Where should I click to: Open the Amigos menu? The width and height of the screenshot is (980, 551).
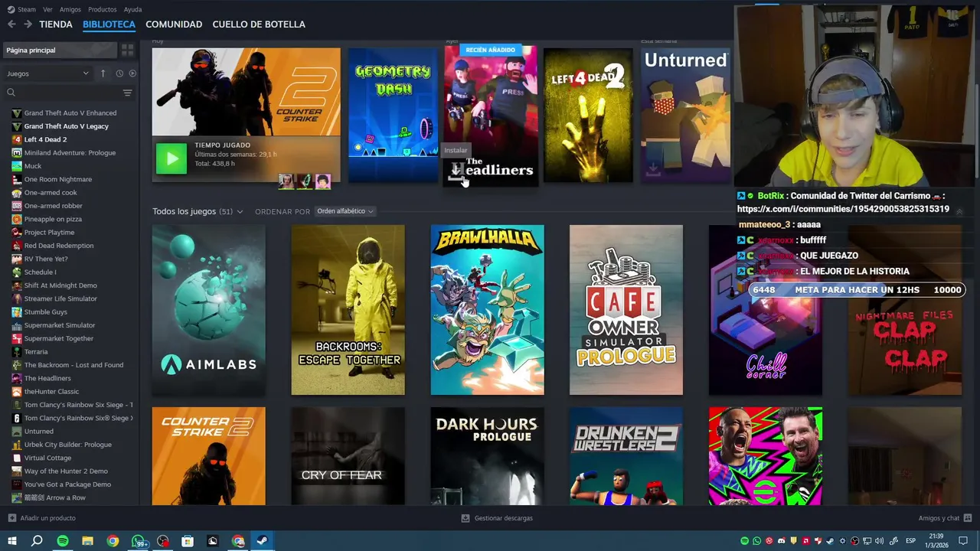tap(70, 9)
